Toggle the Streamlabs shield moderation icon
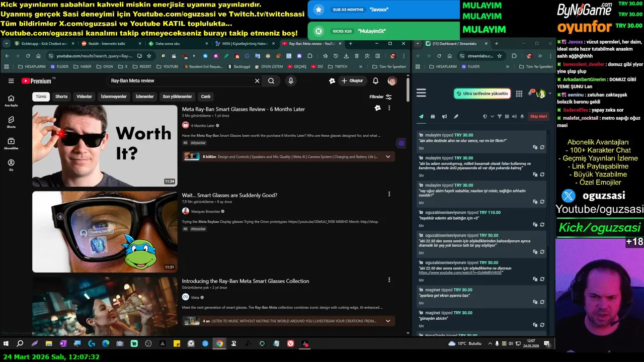This screenshot has height=362, width=644. coord(485,117)
